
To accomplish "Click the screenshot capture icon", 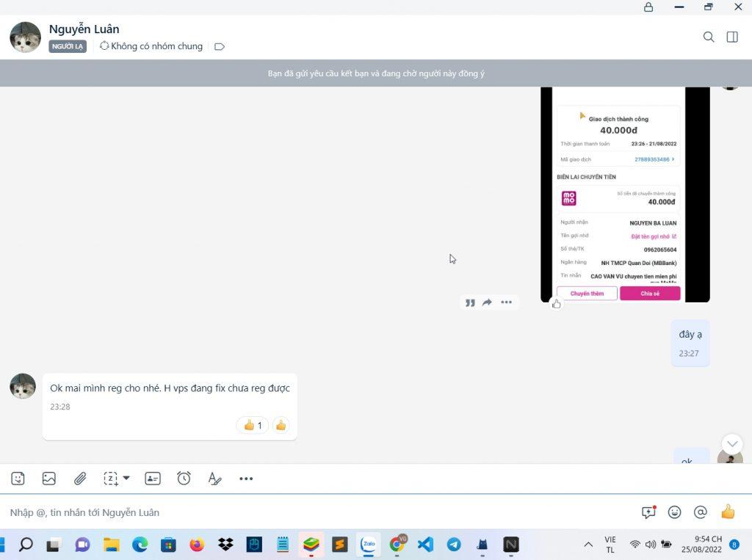I will click(110, 479).
